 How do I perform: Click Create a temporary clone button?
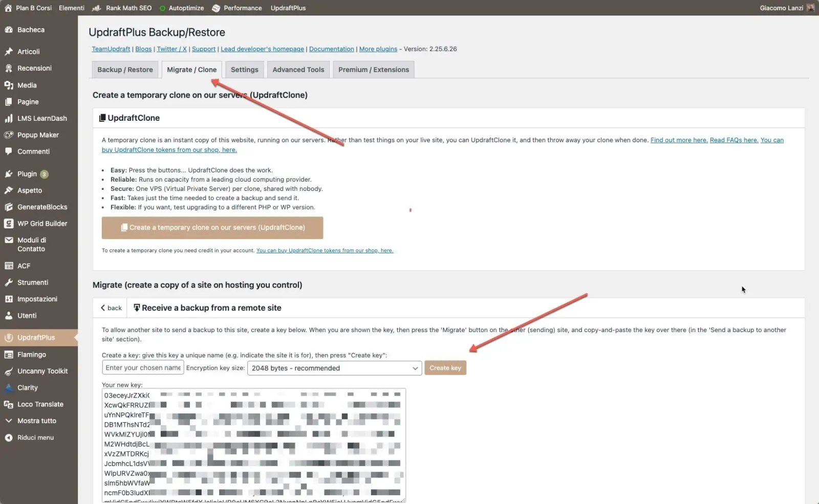tap(212, 228)
